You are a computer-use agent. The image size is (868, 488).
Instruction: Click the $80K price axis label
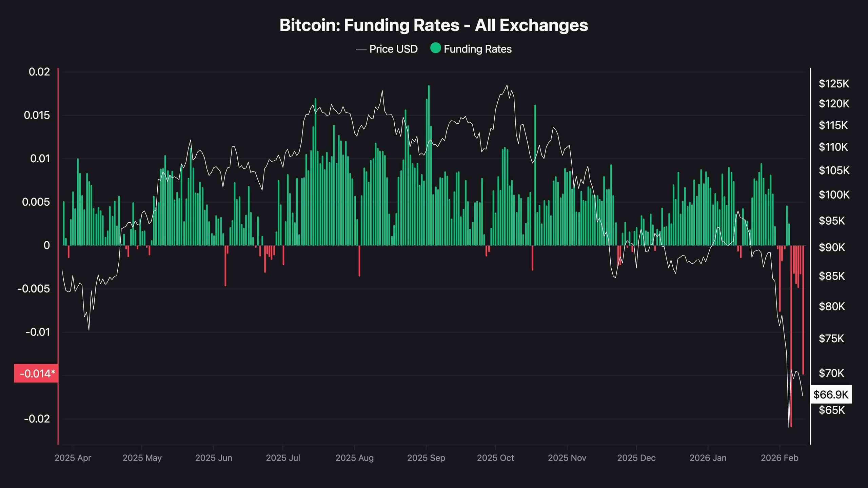(832, 307)
